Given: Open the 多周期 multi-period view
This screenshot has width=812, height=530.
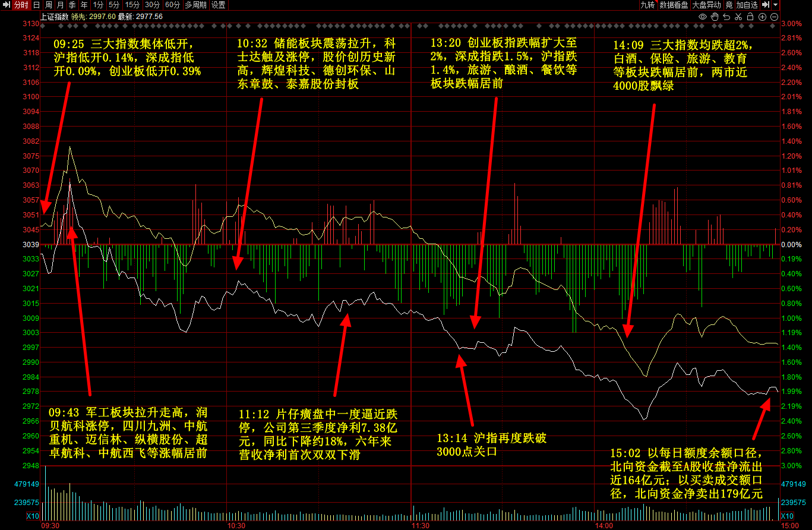Looking at the screenshot, I should pos(195,5).
